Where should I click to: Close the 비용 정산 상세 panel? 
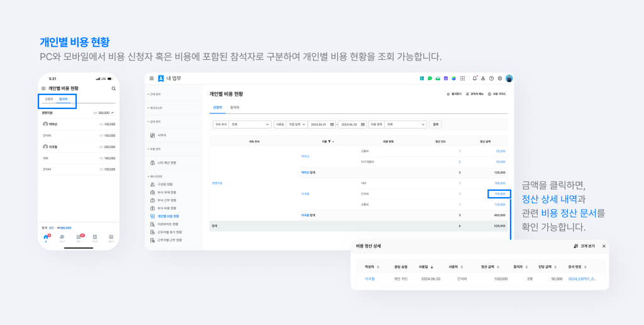pyautogui.click(x=604, y=246)
